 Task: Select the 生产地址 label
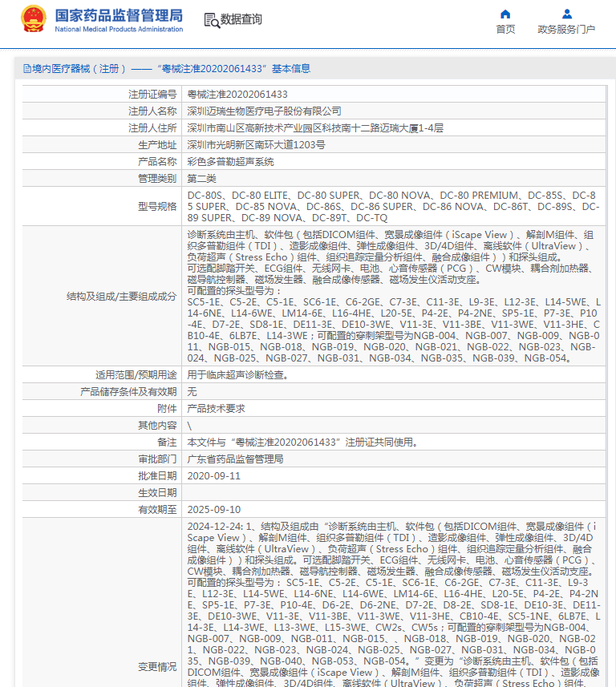tap(157, 145)
